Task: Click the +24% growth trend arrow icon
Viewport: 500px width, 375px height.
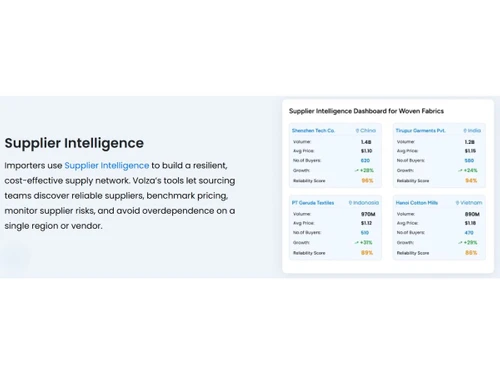Action: point(460,170)
